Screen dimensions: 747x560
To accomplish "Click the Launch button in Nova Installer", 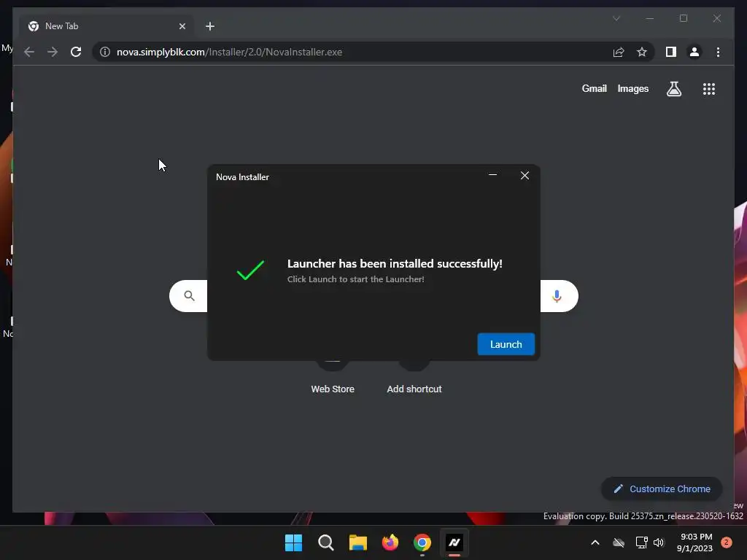I will click(x=506, y=344).
